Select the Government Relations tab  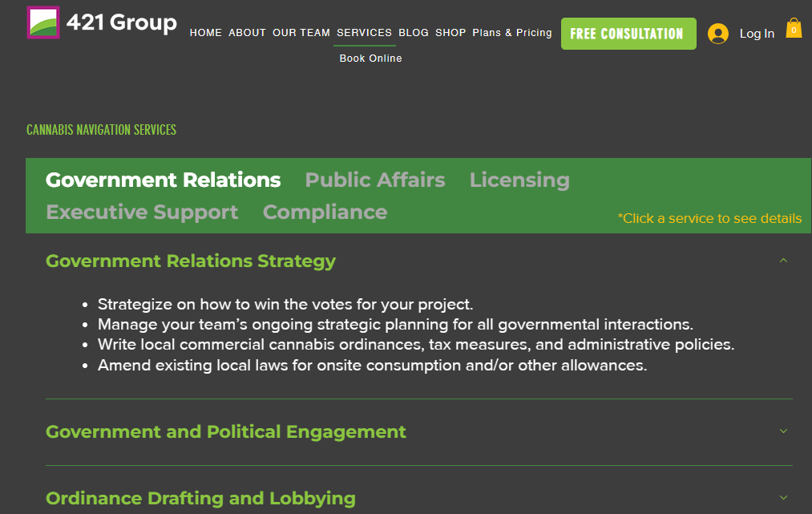tap(164, 180)
